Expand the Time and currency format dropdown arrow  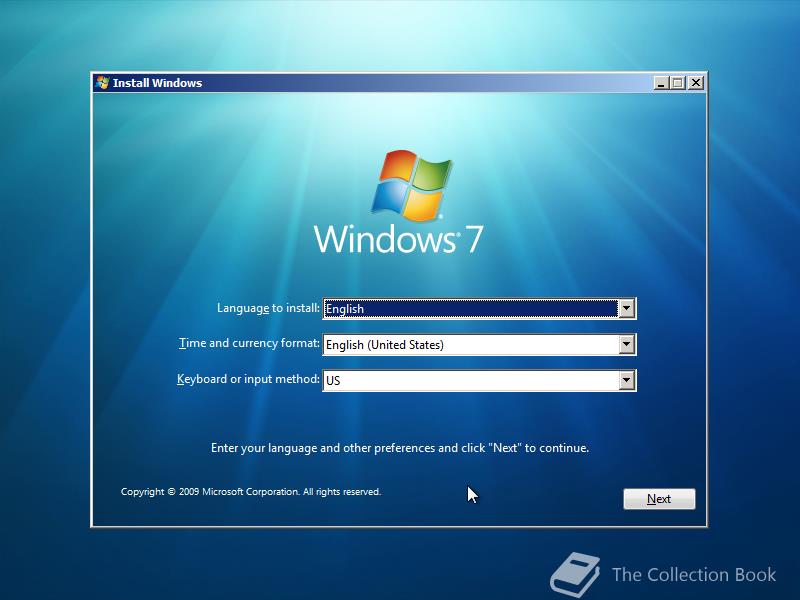click(x=626, y=344)
